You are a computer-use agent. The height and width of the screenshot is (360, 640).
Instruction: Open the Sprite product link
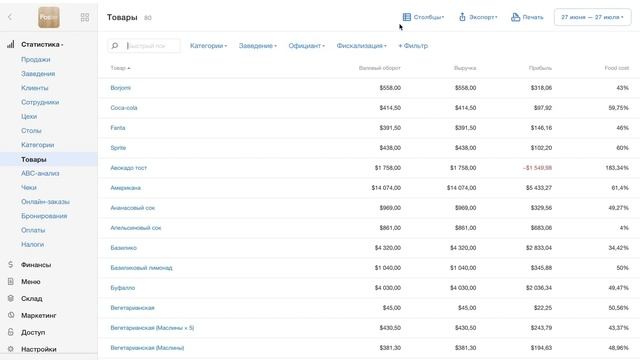(x=118, y=148)
